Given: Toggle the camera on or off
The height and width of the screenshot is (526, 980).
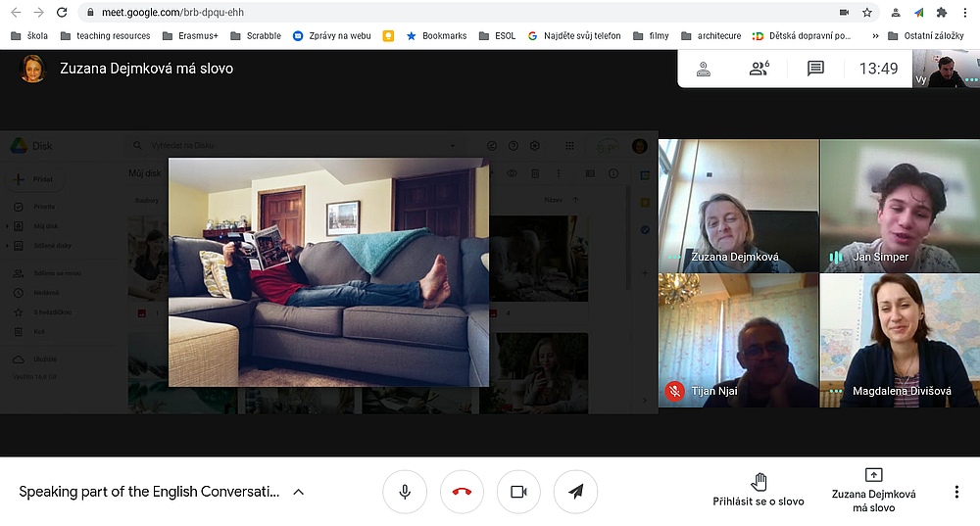Looking at the screenshot, I should coord(518,492).
